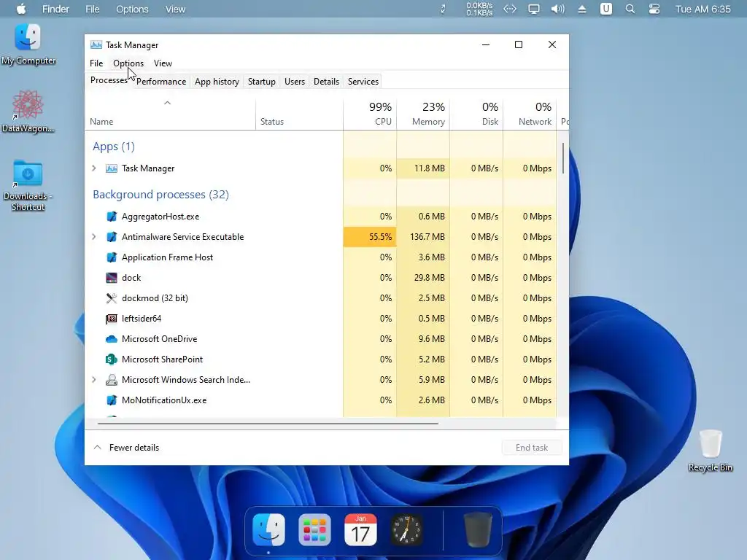Select the "AggregatorHost.exe" process name
Screen dimensions: 747x560
[160, 216]
